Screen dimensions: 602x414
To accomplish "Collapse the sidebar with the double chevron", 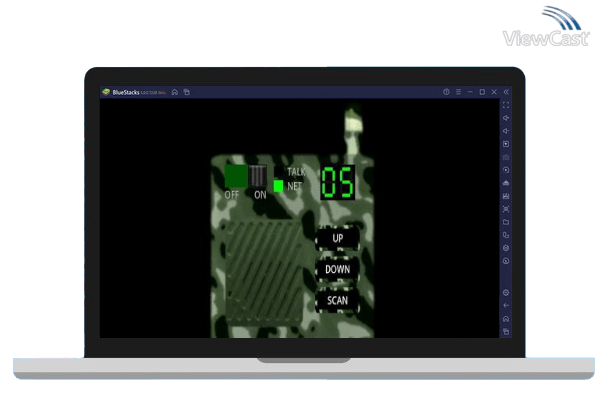I will [x=506, y=92].
